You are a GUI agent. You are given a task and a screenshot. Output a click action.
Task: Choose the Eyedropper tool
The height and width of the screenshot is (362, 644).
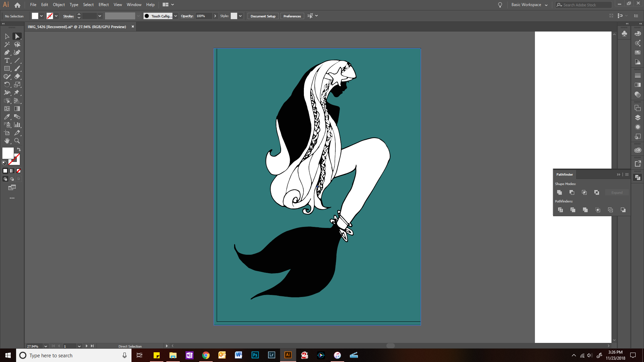coord(7,117)
